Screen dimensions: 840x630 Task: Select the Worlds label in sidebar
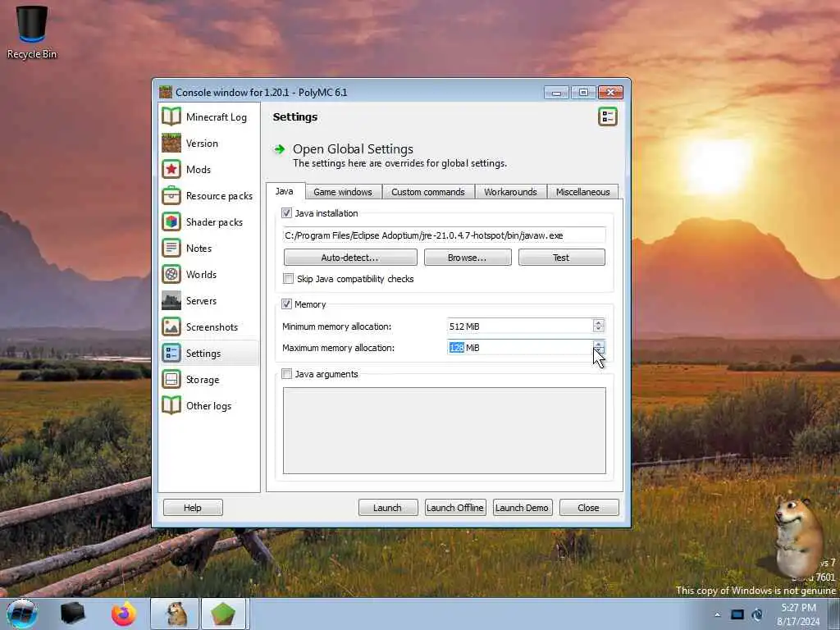point(202,274)
